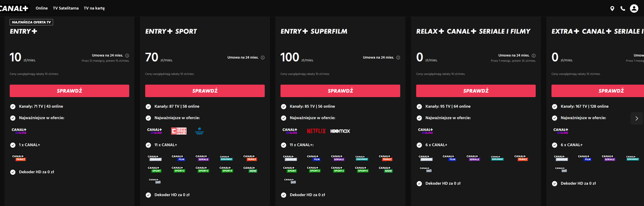Show contract info icon on ENTRY+ card
The width and height of the screenshot is (644, 206).
(x=127, y=55)
